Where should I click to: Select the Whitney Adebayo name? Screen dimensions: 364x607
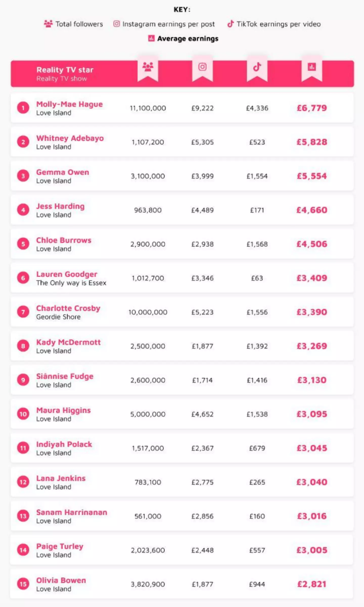click(x=70, y=138)
